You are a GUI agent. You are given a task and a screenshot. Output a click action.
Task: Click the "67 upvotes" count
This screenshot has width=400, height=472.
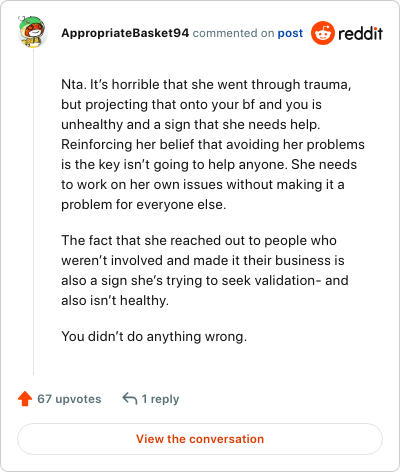(69, 399)
